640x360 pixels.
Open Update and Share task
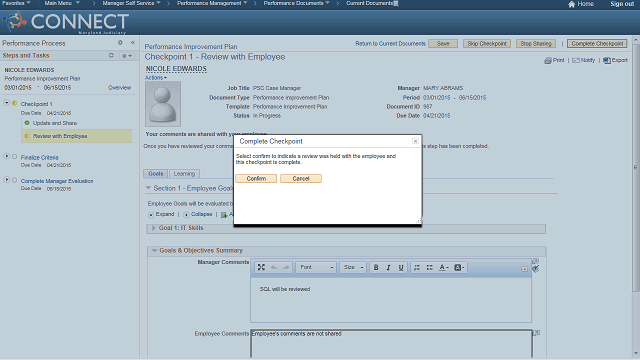pyautogui.click(x=55, y=123)
